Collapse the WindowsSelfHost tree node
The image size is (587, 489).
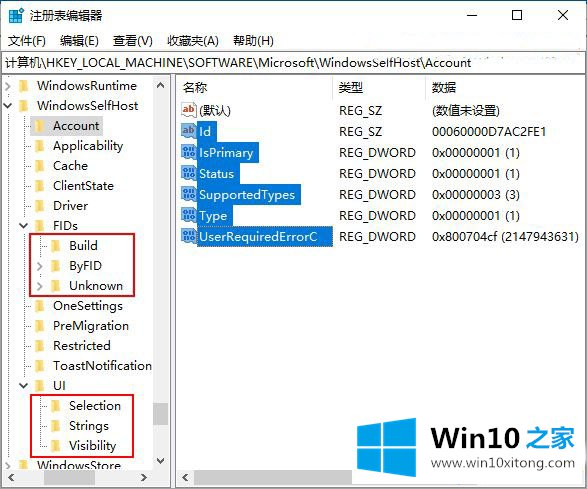click(x=8, y=106)
